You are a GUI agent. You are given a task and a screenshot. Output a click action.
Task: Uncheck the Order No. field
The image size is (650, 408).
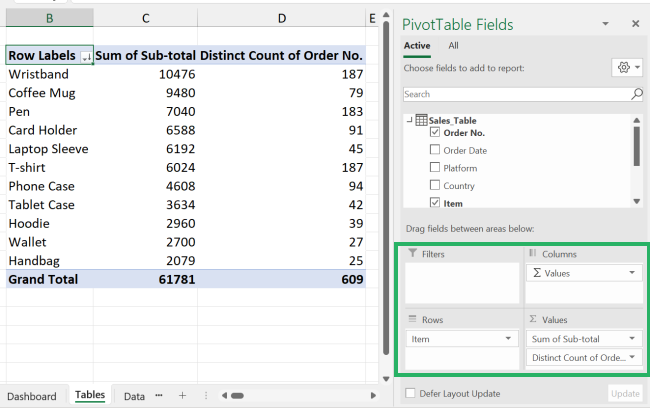(x=434, y=133)
